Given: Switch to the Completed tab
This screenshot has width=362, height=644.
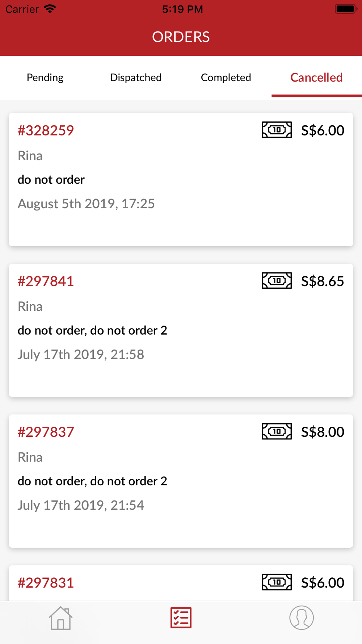Looking at the screenshot, I should 226,78.
